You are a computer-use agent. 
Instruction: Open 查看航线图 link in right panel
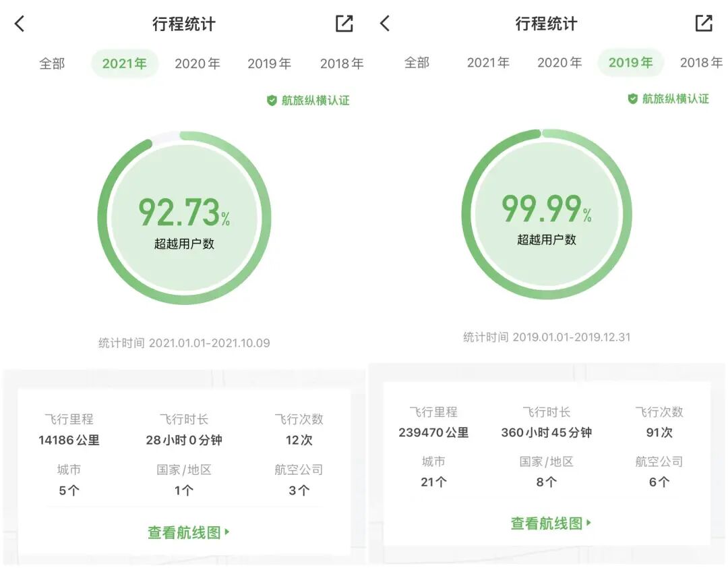tap(551, 523)
